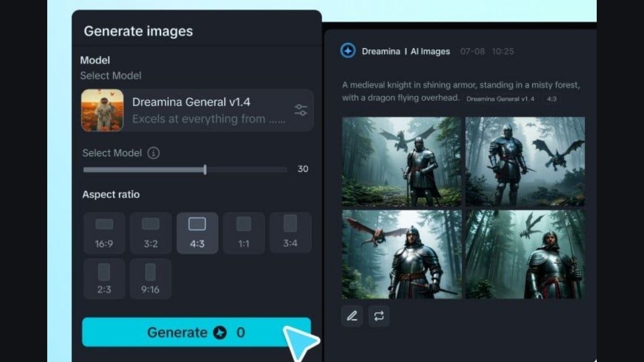Pick the 3:4 aspect ratio
644x362 pixels.
(x=290, y=233)
